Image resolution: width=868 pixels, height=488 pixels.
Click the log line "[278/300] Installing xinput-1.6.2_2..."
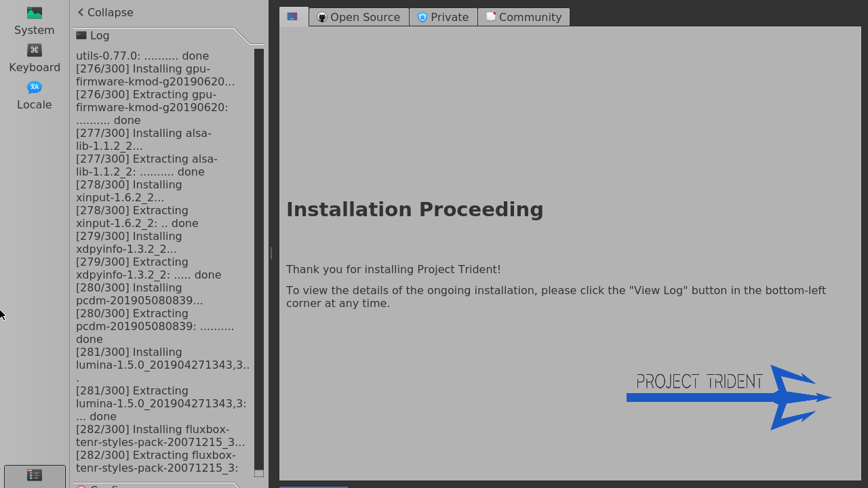(129, 191)
